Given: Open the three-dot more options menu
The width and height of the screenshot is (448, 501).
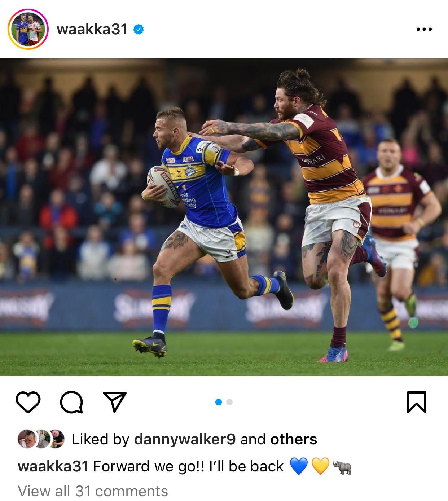Looking at the screenshot, I should pyautogui.click(x=424, y=29).
